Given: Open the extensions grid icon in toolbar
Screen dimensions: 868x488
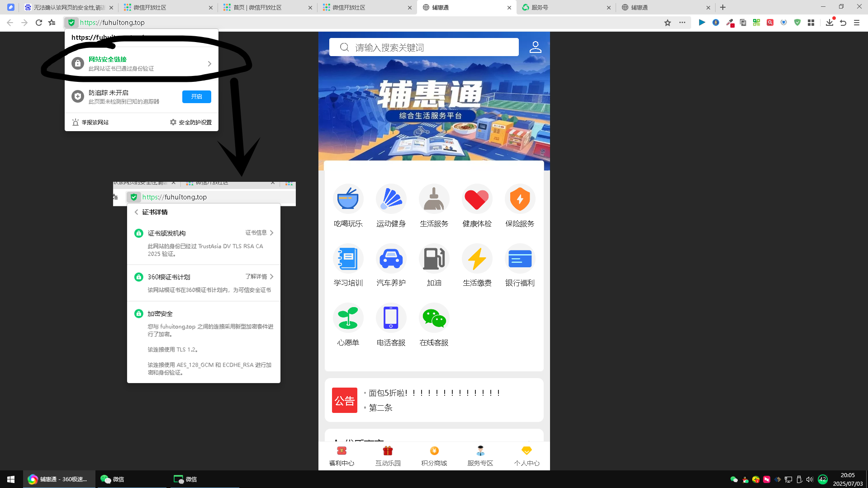Looking at the screenshot, I should (x=811, y=23).
